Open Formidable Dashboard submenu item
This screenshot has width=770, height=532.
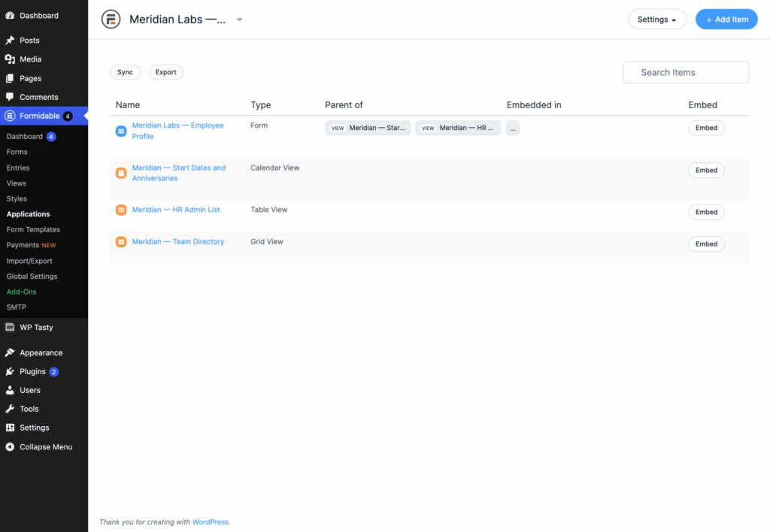(25, 137)
